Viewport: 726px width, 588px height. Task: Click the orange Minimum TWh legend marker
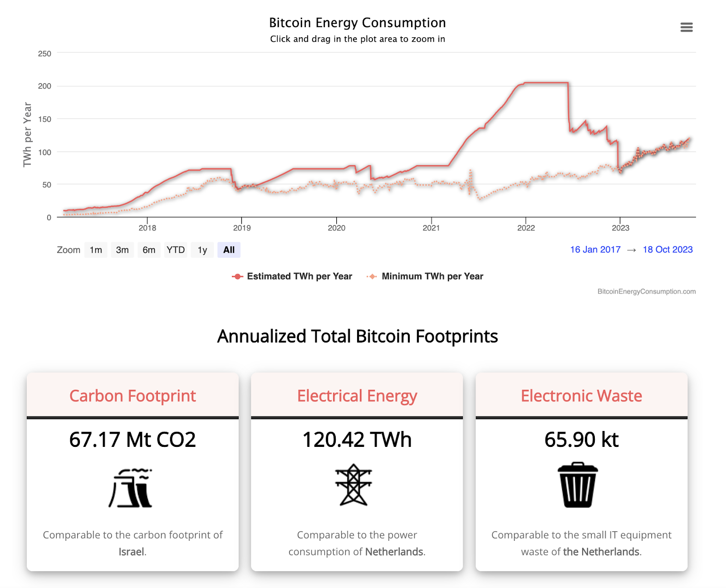pos(372,276)
